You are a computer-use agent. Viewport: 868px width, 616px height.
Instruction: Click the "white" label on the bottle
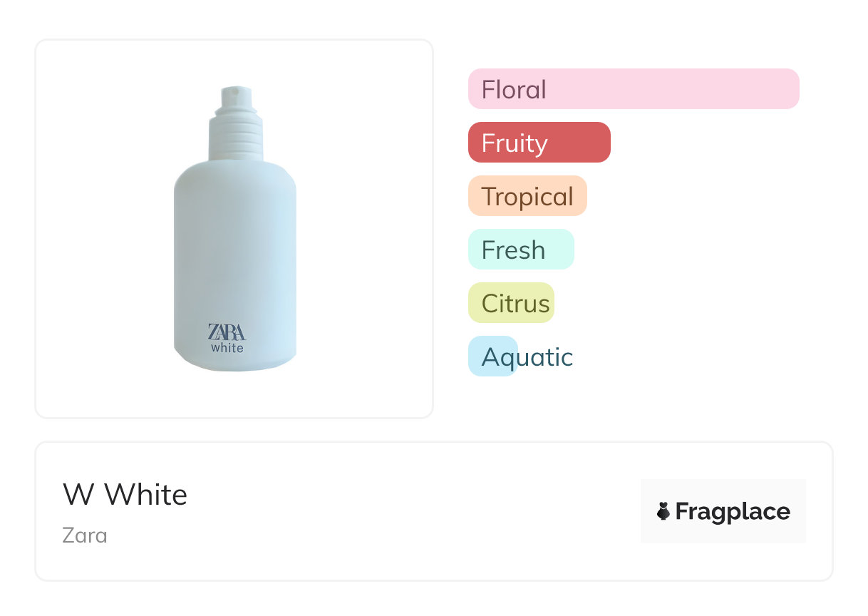pos(227,348)
